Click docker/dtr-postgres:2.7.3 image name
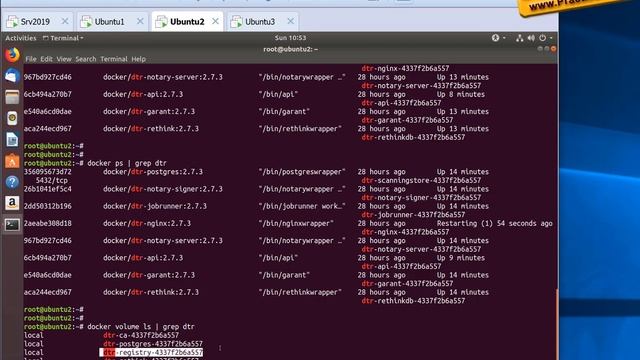The width and height of the screenshot is (640, 360). (153, 172)
